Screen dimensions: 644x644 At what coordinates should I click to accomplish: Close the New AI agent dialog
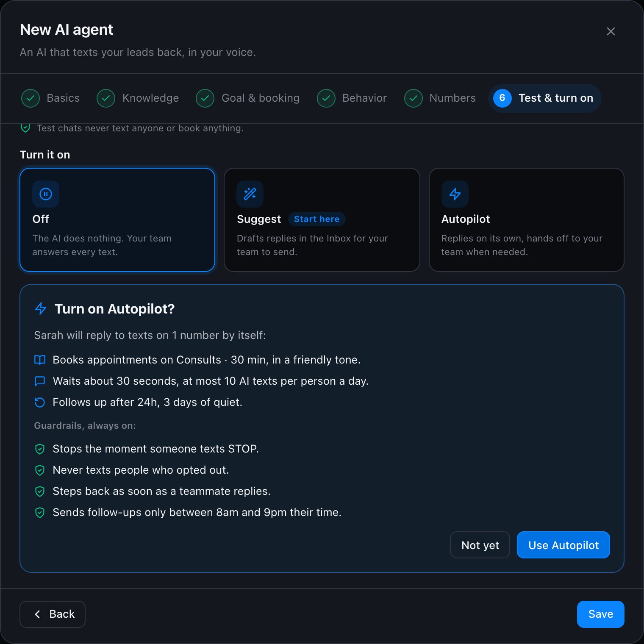[x=611, y=31]
